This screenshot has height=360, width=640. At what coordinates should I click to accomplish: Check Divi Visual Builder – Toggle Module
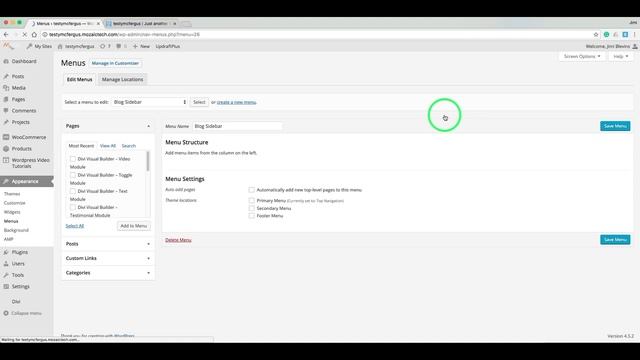click(73, 175)
